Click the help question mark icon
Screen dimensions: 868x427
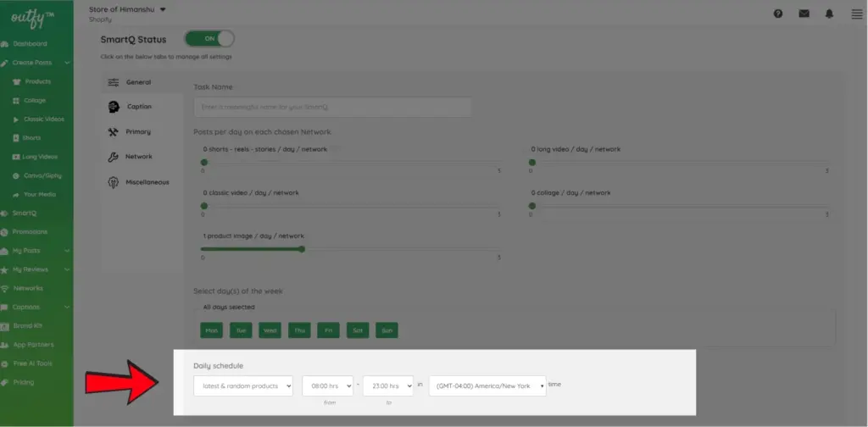778,14
